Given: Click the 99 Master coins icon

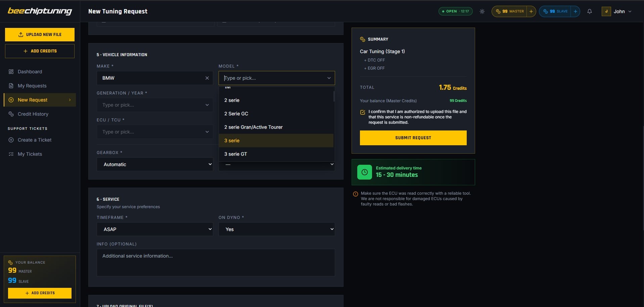Looking at the screenshot, I should pyautogui.click(x=498, y=11).
